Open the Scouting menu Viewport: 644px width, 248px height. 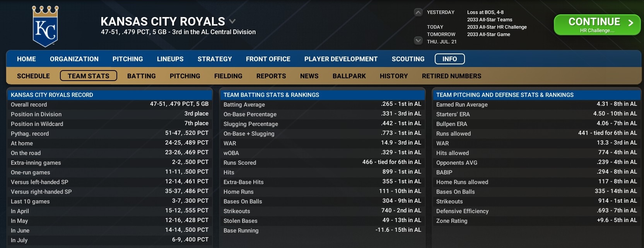pyautogui.click(x=408, y=59)
